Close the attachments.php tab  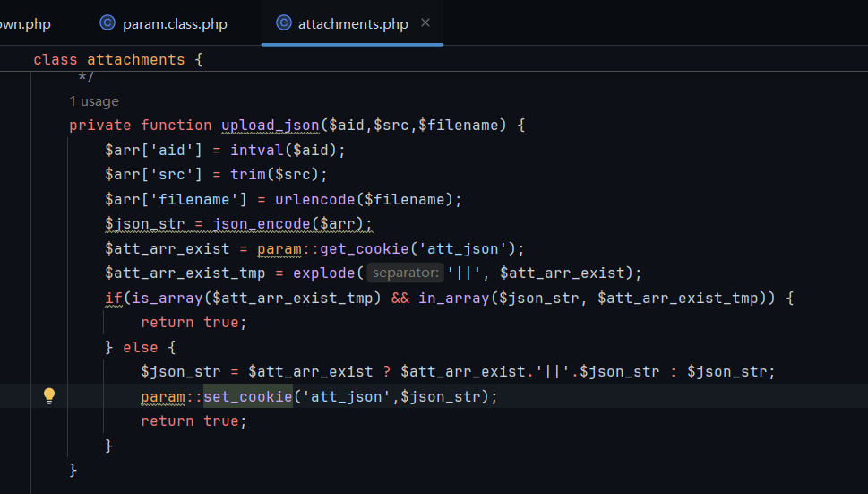pyautogui.click(x=425, y=23)
